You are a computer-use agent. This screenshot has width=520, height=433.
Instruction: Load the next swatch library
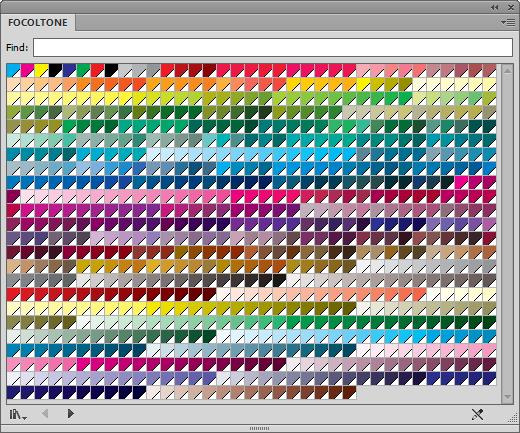click(70, 414)
